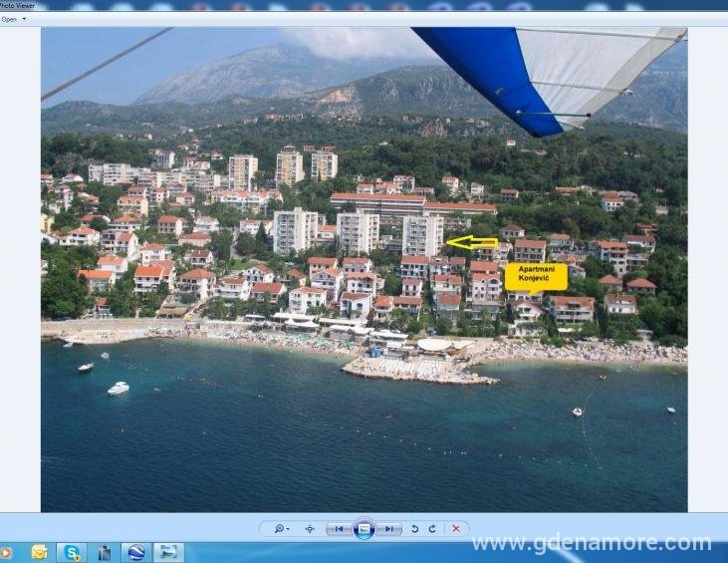Image resolution: width=728 pixels, height=563 pixels.
Task: Rotate the photo clockwise
Action: click(432, 529)
